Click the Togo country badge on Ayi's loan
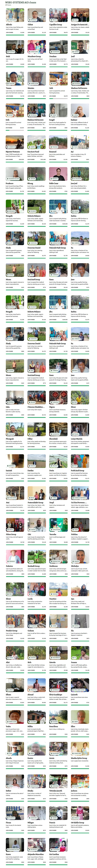Viewport: 97px width, 868px height. pyautogui.click(x=75, y=147)
